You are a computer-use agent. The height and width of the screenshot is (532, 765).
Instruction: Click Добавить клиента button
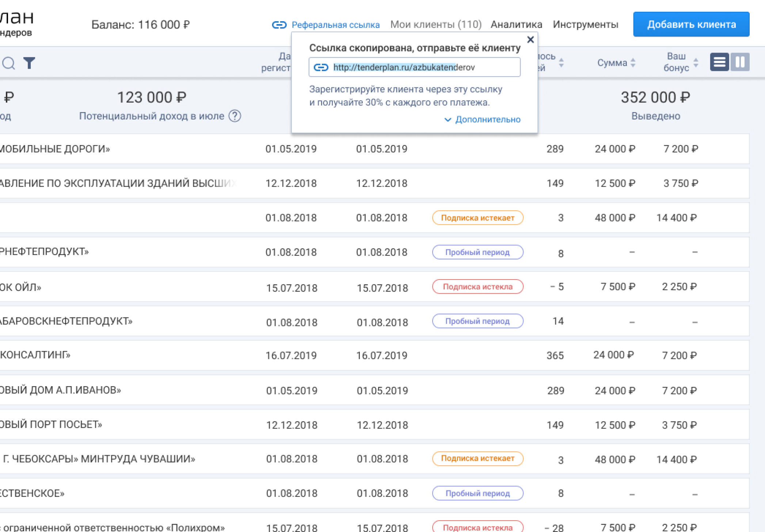tap(691, 24)
